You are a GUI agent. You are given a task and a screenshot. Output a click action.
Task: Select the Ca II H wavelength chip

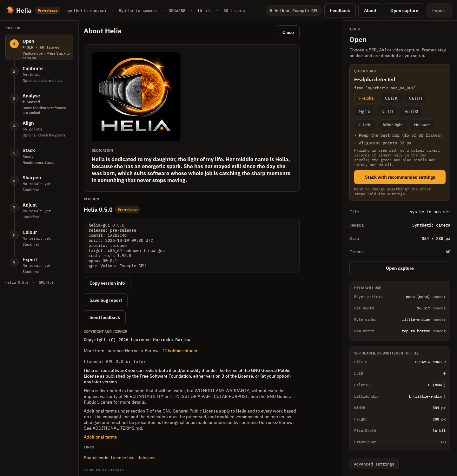pyautogui.click(x=415, y=98)
